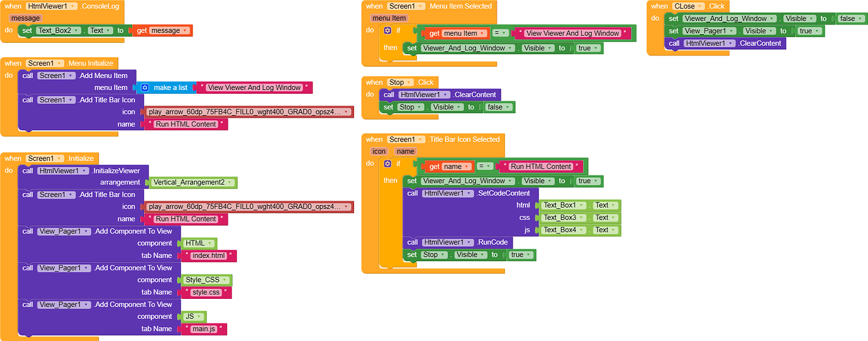Open View_Pager1 dropdown above JS component
This screenshot has height=341, width=868.
[x=64, y=305]
